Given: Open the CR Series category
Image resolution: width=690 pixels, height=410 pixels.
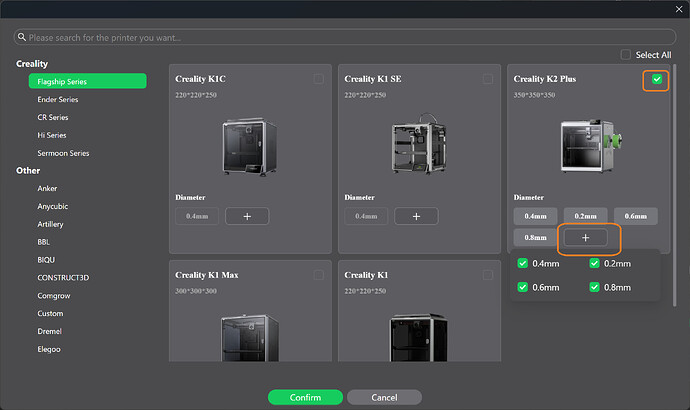Looking at the screenshot, I should pyautogui.click(x=53, y=117).
